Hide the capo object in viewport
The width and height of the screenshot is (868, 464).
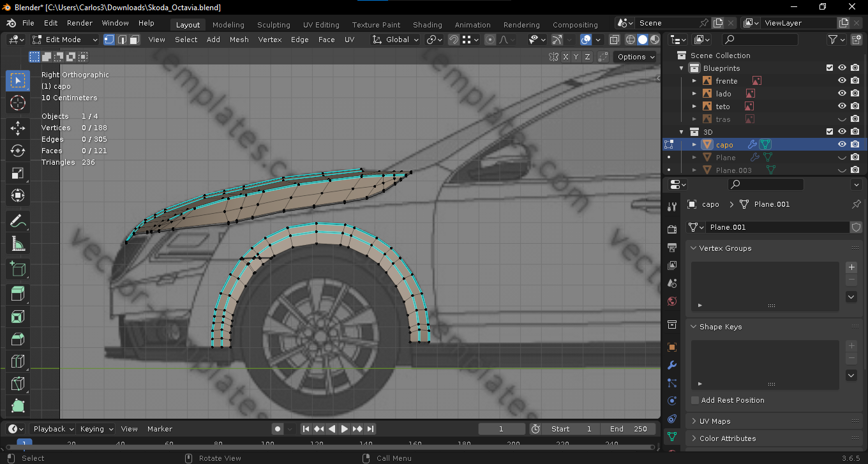point(842,144)
